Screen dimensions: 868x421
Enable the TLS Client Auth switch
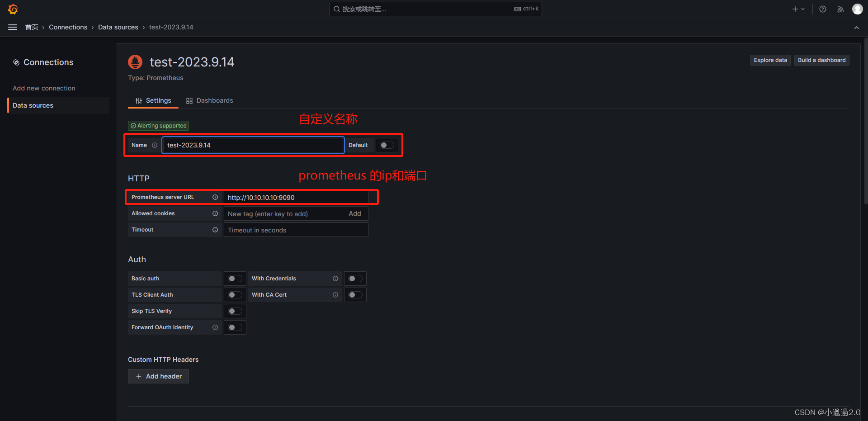pos(235,295)
